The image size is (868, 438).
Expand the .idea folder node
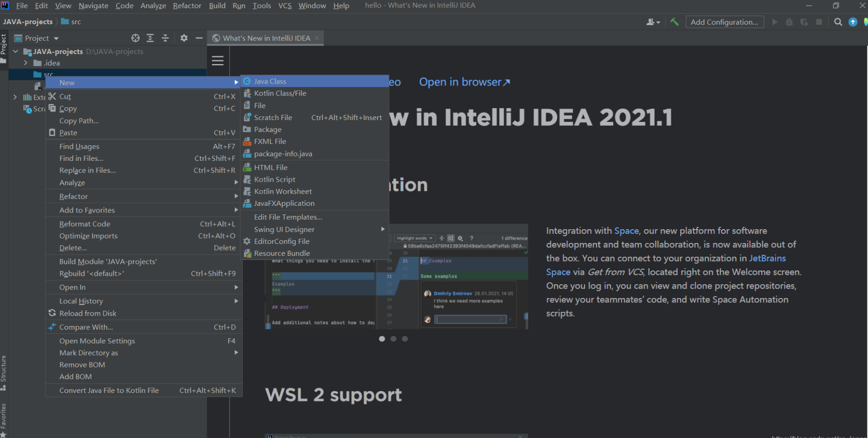(x=26, y=63)
